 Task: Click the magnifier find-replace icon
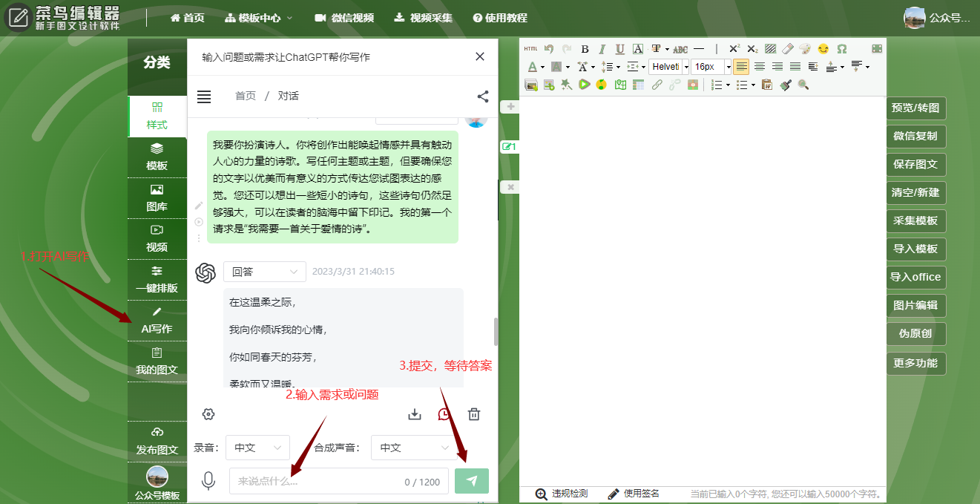[x=803, y=85]
